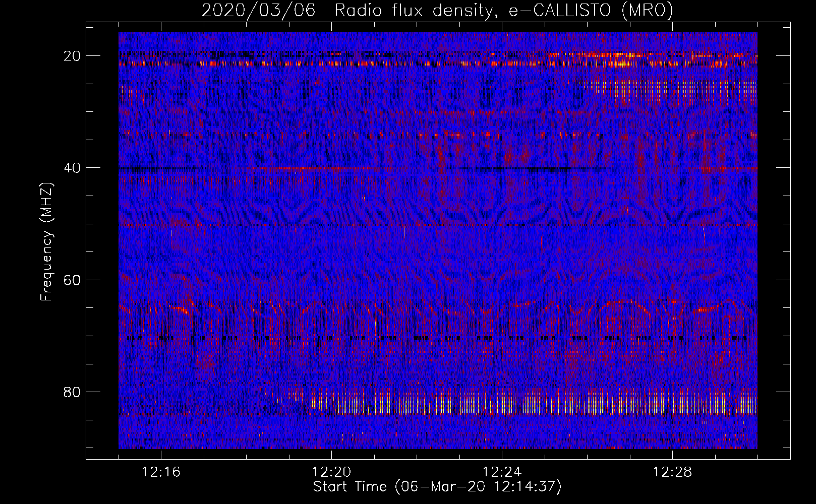This screenshot has height=504, width=816.
Task: Click the 80 MHz frequency tick label
Action: coord(72,392)
